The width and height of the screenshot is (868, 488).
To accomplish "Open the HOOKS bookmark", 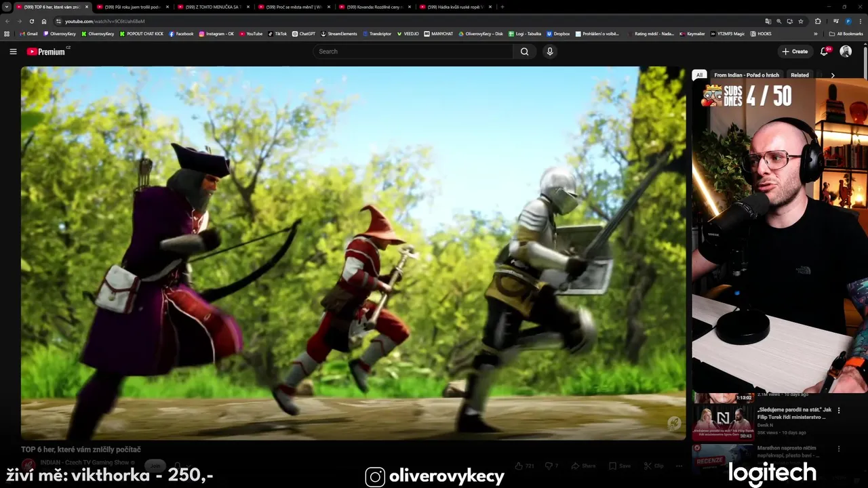I will click(761, 34).
